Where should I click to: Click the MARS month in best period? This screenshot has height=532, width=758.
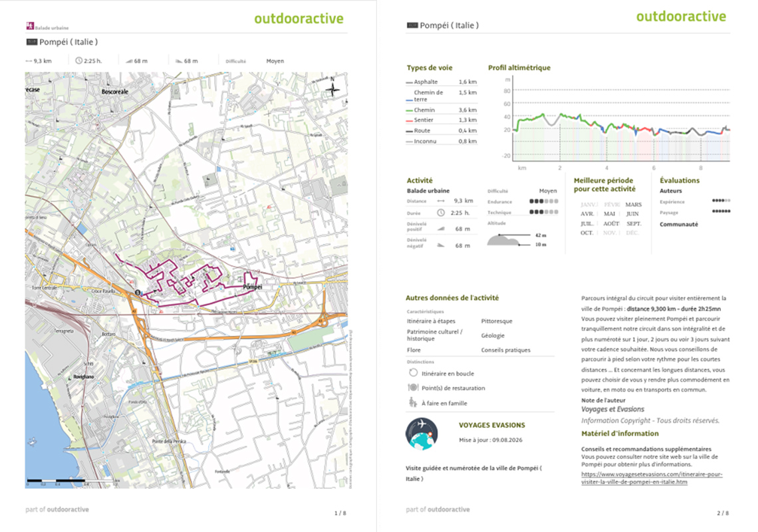coord(633,205)
